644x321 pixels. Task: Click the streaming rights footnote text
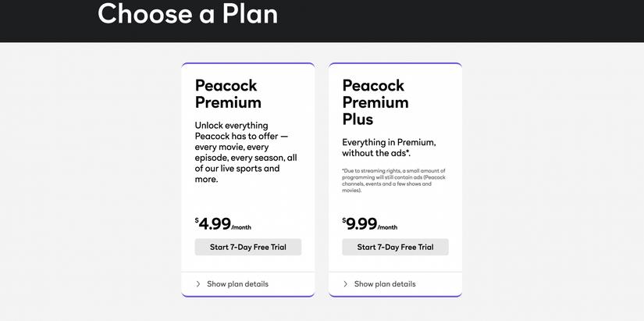coord(393,180)
